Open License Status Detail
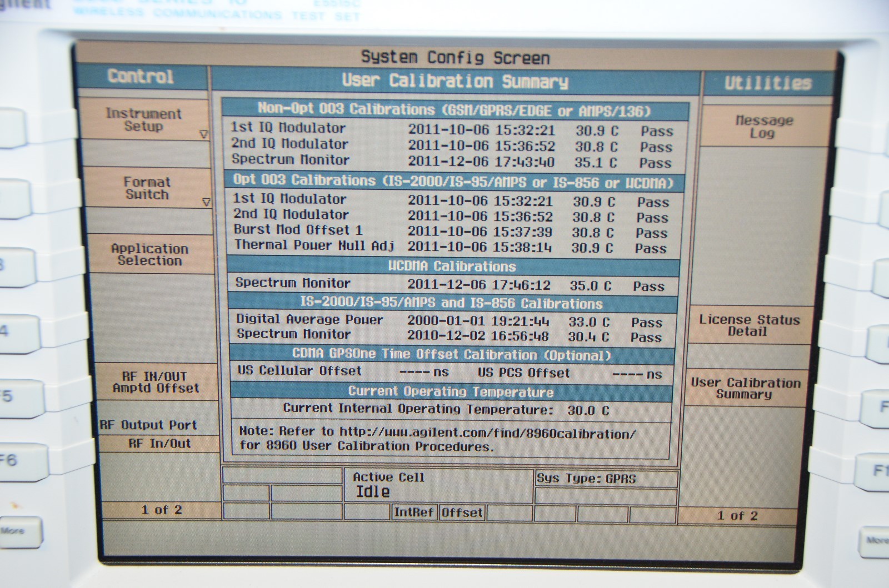This screenshot has width=889, height=588. (x=748, y=325)
